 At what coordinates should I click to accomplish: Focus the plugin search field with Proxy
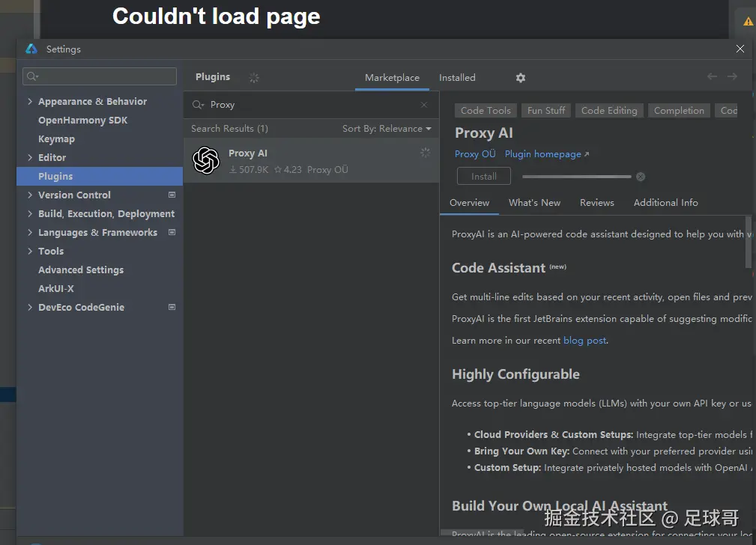point(311,105)
